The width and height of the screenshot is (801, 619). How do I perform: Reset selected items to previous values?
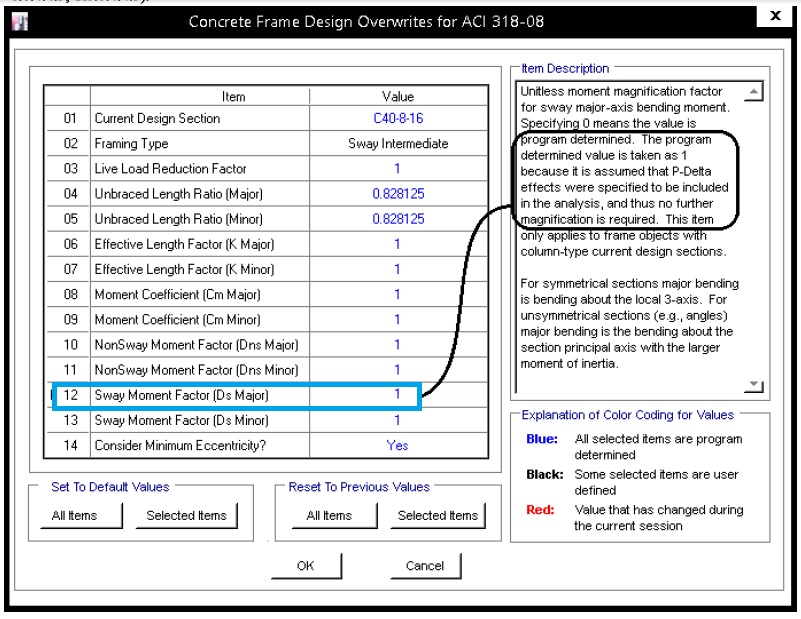[x=438, y=515]
